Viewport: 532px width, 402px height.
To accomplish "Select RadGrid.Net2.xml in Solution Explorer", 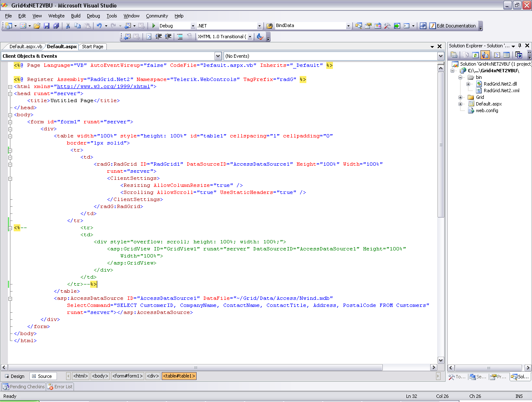I will click(501, 91).
